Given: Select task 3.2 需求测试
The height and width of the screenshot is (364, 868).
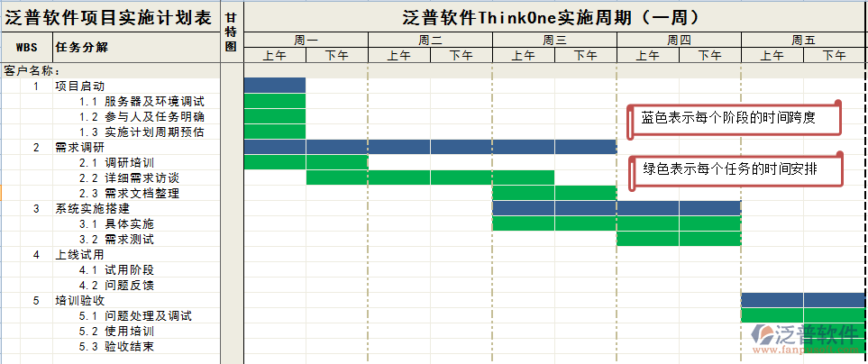Looking at the screenshot, I should [x=116, y=240].
